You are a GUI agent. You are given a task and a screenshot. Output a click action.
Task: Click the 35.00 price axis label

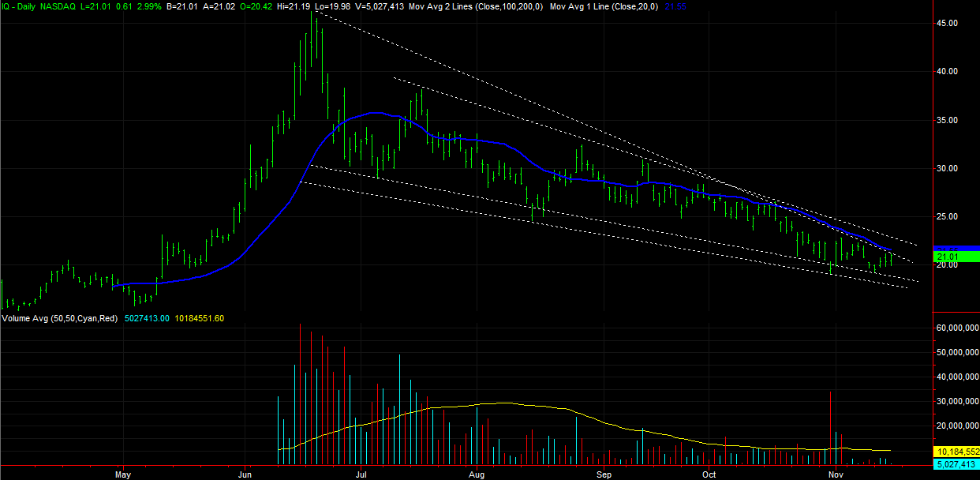(x=946, y=120)
